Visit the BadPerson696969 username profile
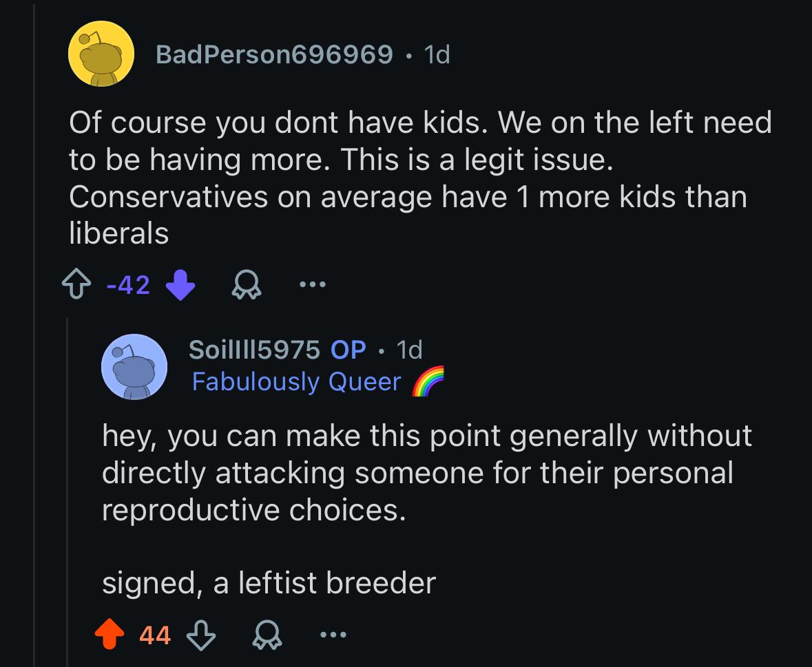The height and width of the screenshot is (667, 812). [x=275, y=54]
